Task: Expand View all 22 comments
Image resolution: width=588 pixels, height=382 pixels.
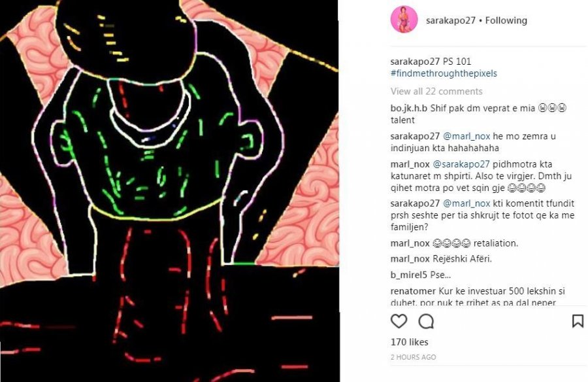Action: pos(436,92)
